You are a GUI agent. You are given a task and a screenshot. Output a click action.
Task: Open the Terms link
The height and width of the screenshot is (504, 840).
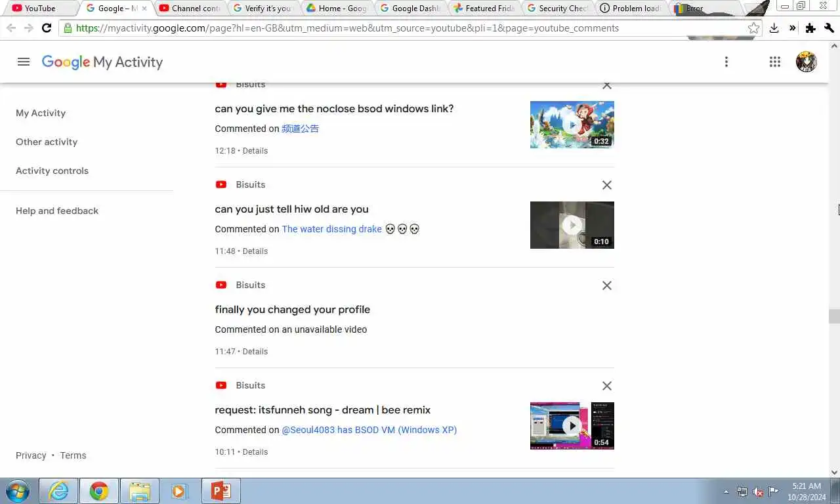[73, 455]
